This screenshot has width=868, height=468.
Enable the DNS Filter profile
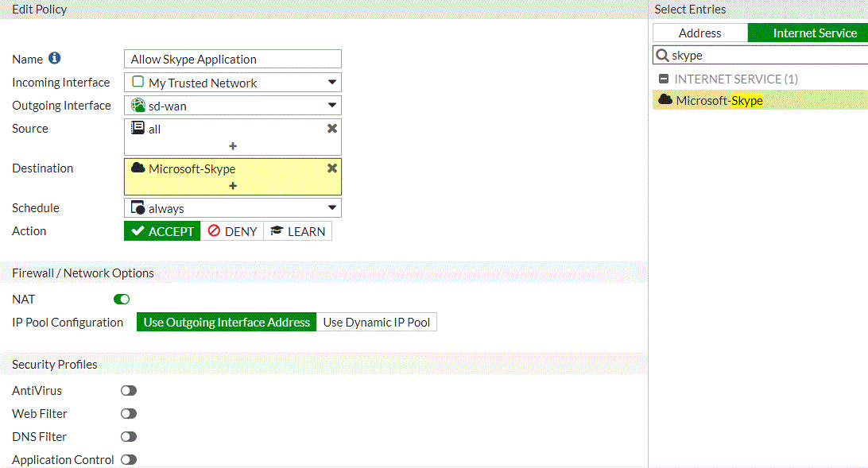point(129,436)
